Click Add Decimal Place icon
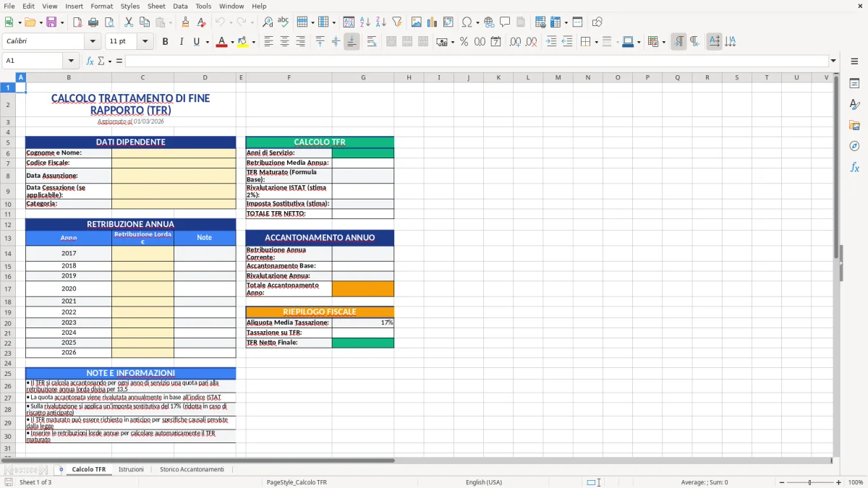 coord(516,42)
